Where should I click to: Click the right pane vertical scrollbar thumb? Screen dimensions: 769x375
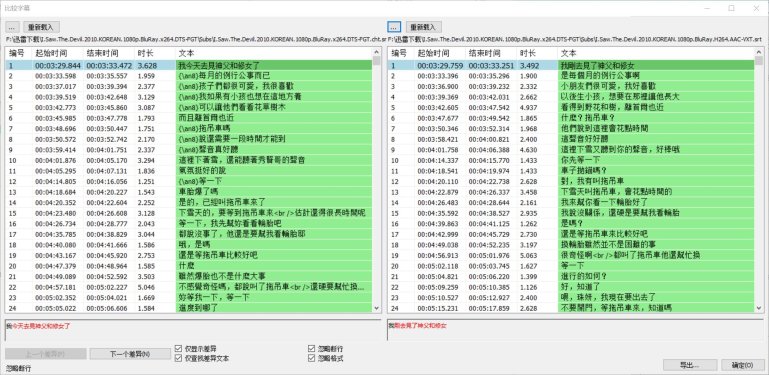tap(759, 61)
